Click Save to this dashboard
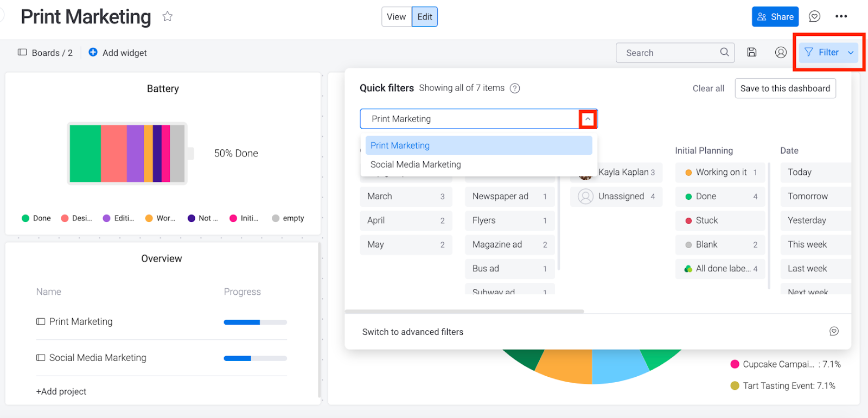Image resolution: width=868 pixels, height=418 pixels. pos(785,88)
